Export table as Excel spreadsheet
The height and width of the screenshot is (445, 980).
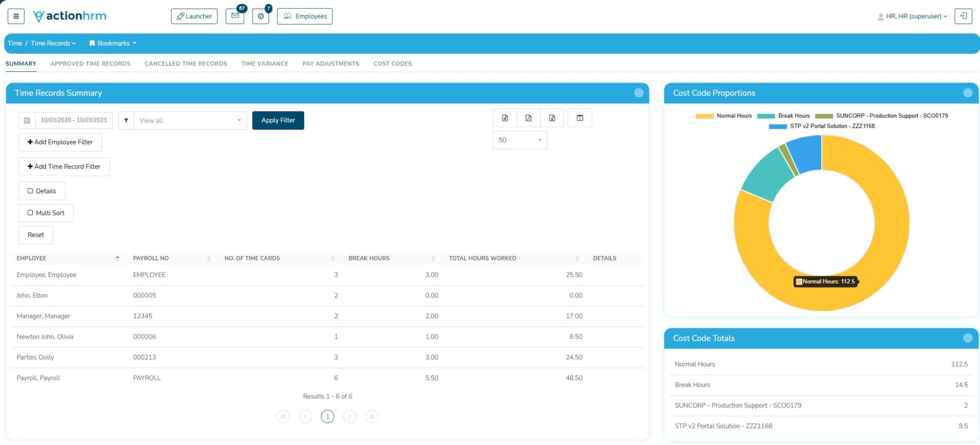click(552, 118)
